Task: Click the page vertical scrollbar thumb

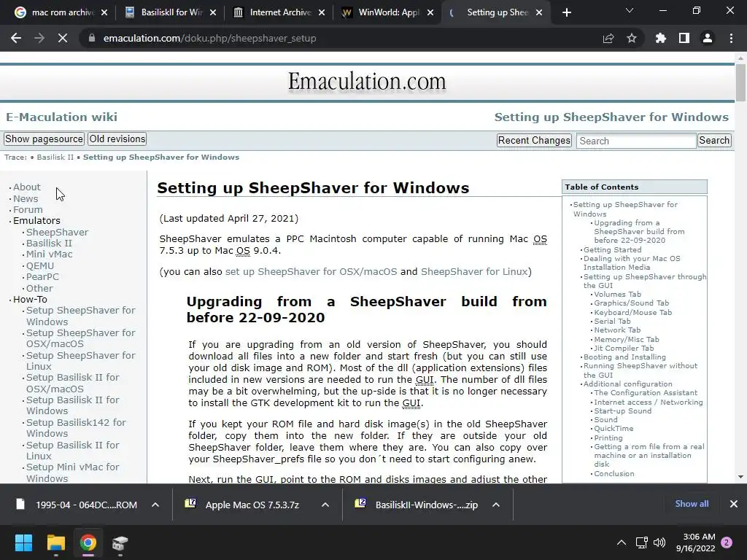Action: (740, 82)
